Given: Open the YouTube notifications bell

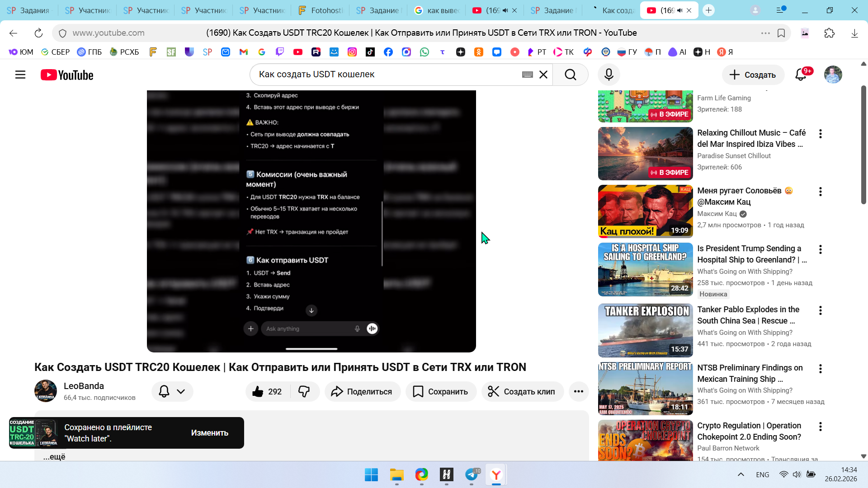Looking at the screenshot, I should 801,75.
